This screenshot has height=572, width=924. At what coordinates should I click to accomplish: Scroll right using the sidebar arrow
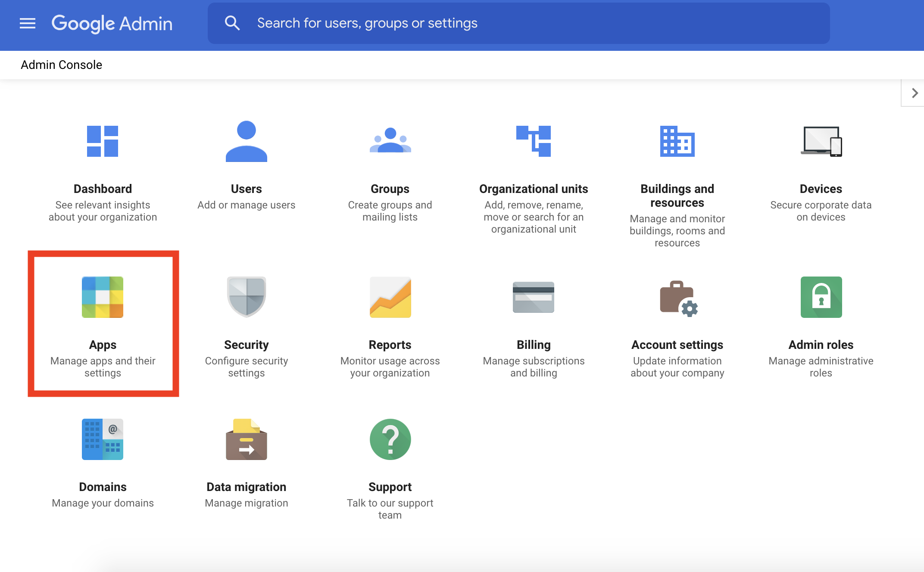915,93
